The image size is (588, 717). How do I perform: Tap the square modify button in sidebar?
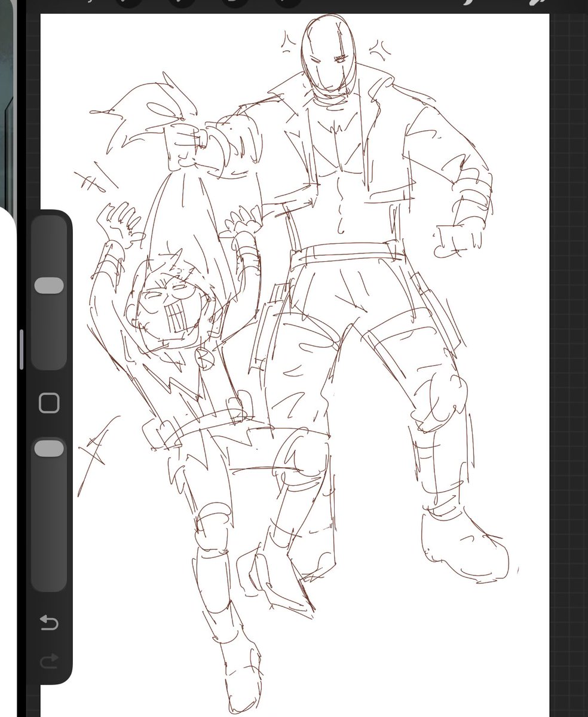(49, 403)
